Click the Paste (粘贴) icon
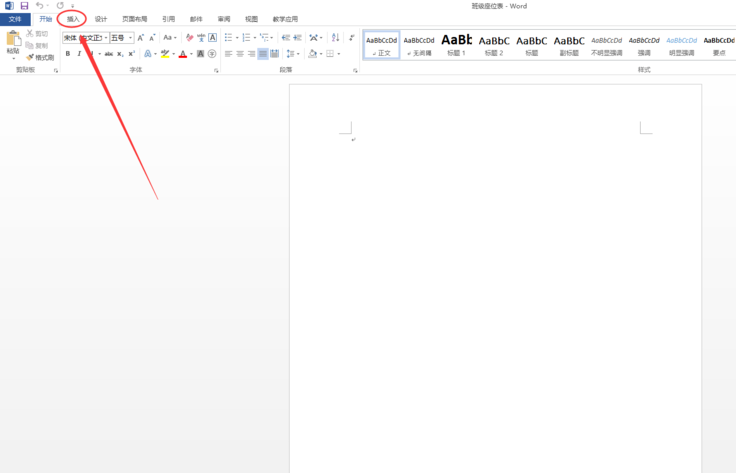This screenshot has height=473, width=736. point(13,42)
